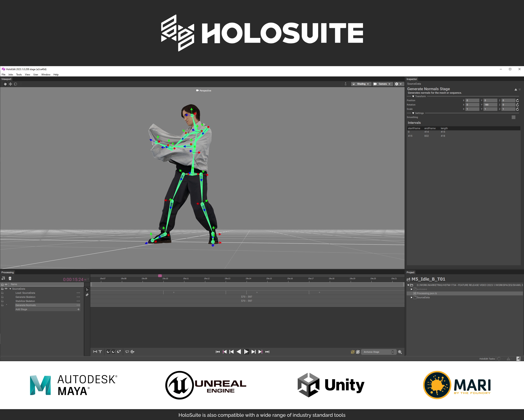Click the light bulb icon beside Shading
This screenshot has width=524, height=420.
point(346,84)
